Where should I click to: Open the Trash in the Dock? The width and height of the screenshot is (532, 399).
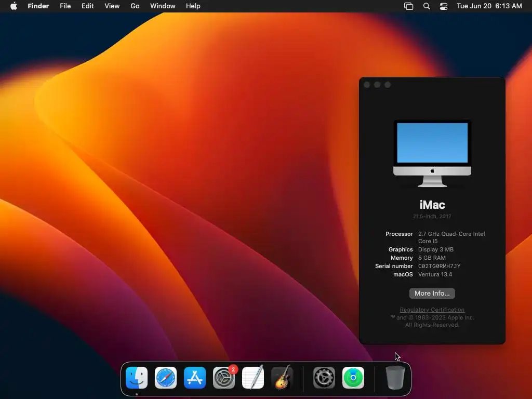[x=395, y=378]
